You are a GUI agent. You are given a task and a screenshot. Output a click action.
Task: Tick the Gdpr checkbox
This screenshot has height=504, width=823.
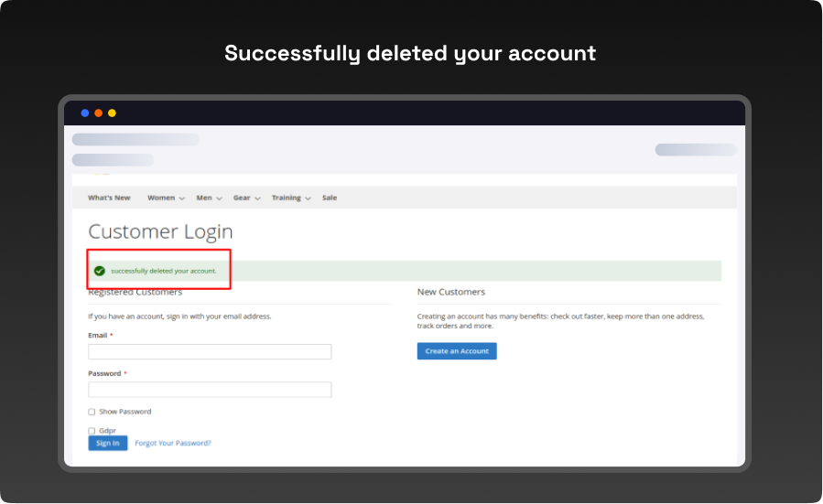coord(92,431)
